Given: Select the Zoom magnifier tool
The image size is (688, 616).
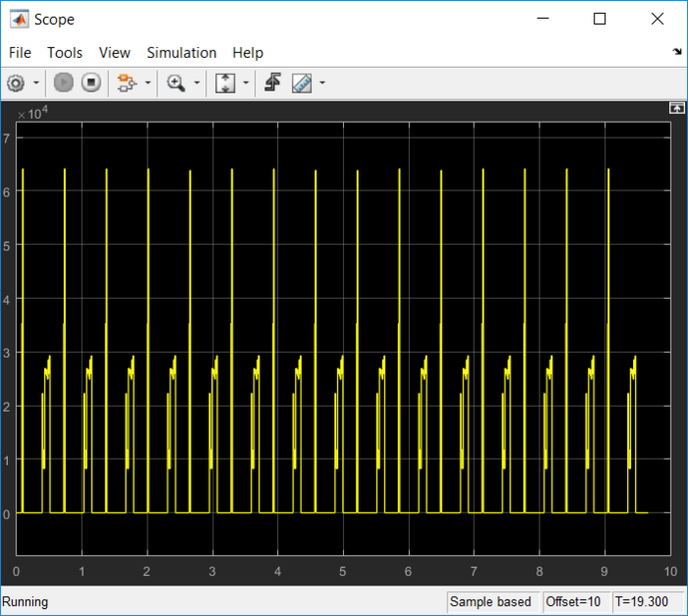Looking at the screenshot, I should click(x=176, y=84).
